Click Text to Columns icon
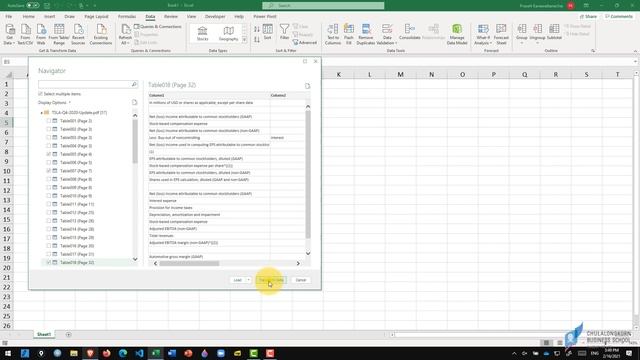This screenshot has height=360, width=640. (333, 29)
